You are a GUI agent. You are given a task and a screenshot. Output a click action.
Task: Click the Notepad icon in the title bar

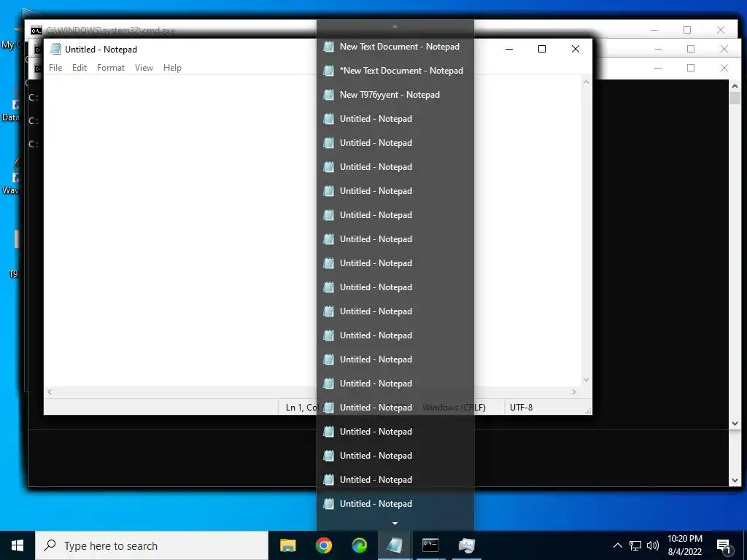coord(55,49)
